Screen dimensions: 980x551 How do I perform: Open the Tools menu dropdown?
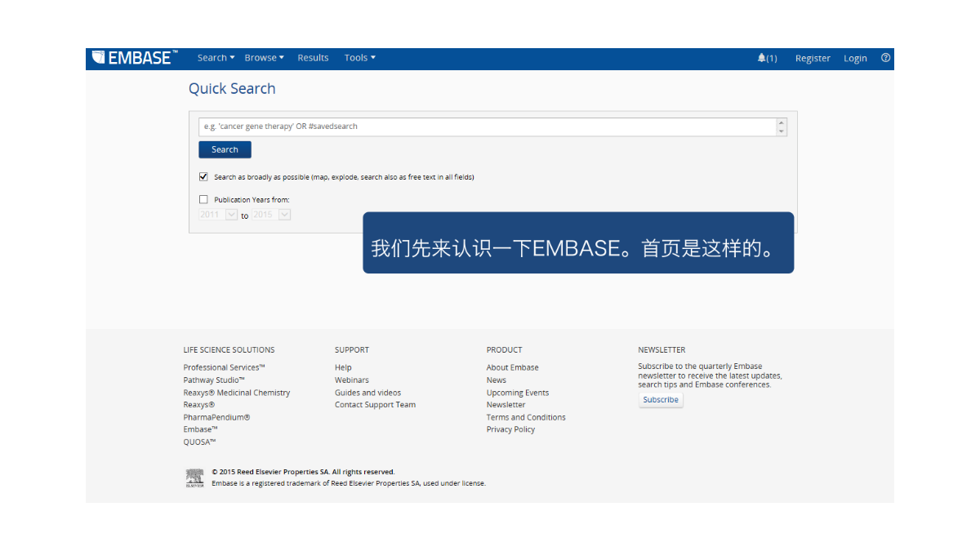pos(359,58)
